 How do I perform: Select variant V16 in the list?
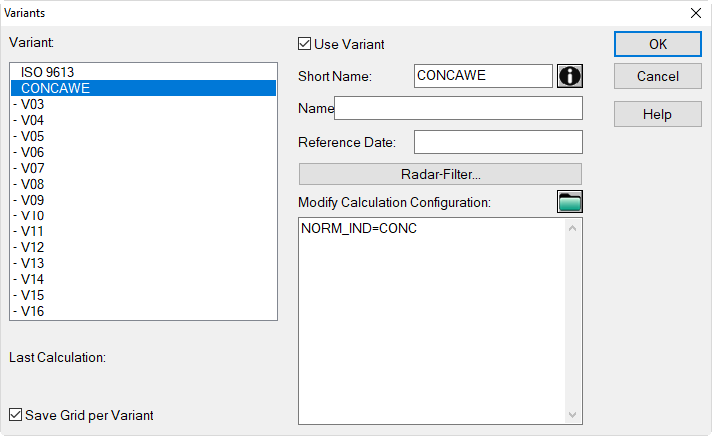(x=143, y=311)
